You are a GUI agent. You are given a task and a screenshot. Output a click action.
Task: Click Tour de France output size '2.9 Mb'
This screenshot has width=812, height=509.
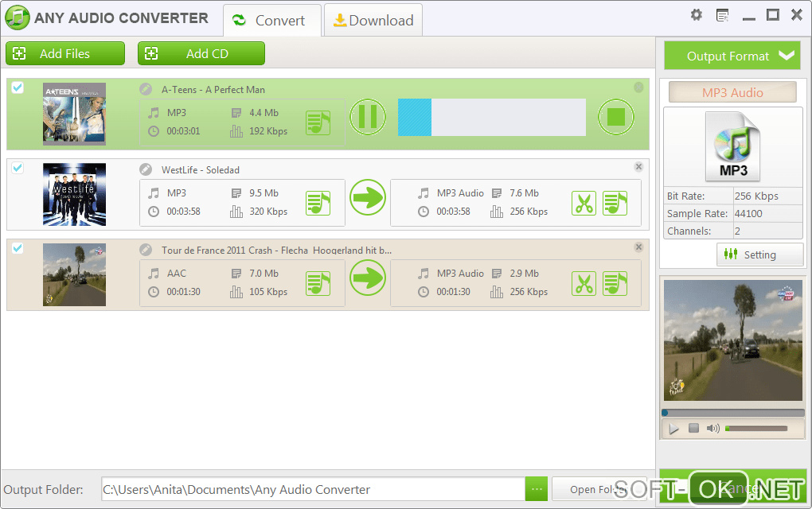click(524, 273)
